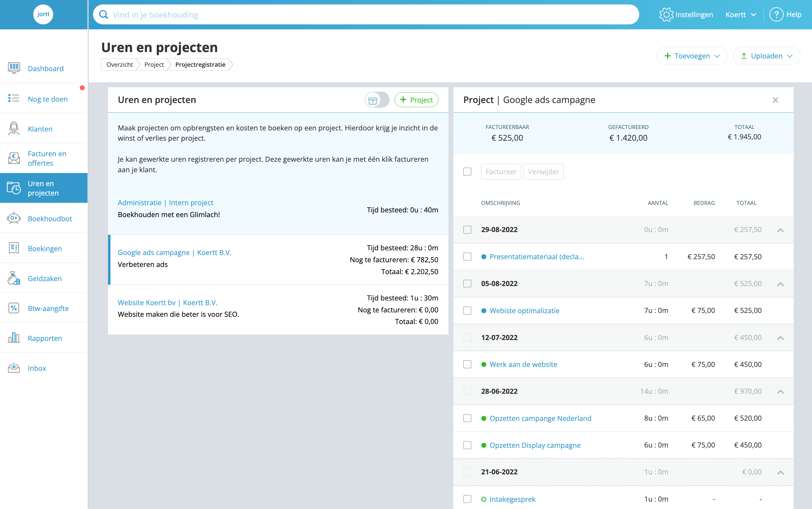Select Administratie Intern project
The image size is (812, 509).
(166, 202)
